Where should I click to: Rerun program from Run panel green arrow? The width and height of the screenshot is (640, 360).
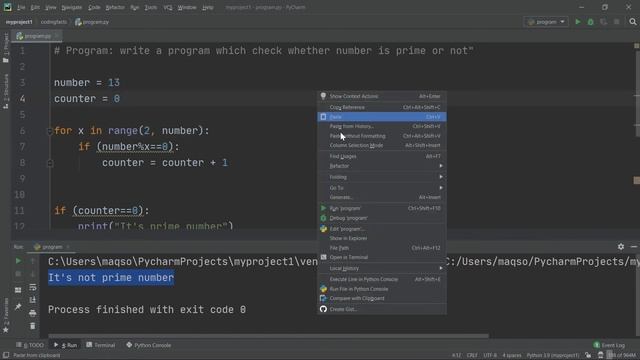point(18,261)
